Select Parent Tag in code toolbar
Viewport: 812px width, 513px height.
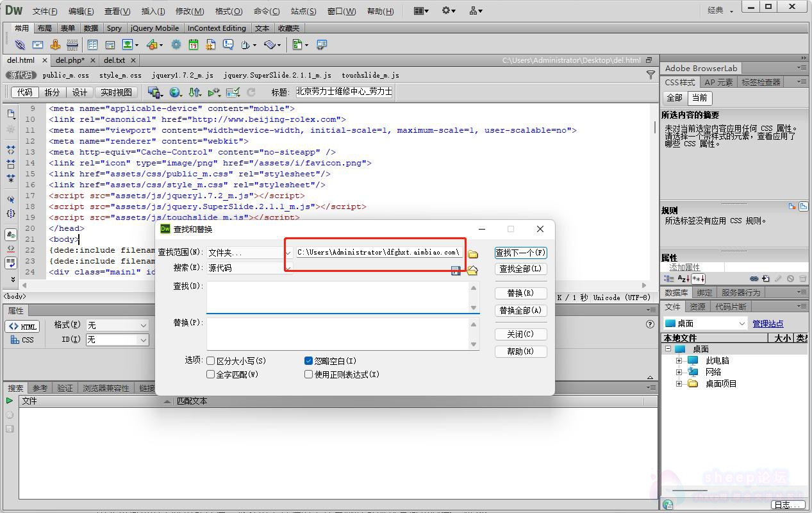click(x=11, y=199)
